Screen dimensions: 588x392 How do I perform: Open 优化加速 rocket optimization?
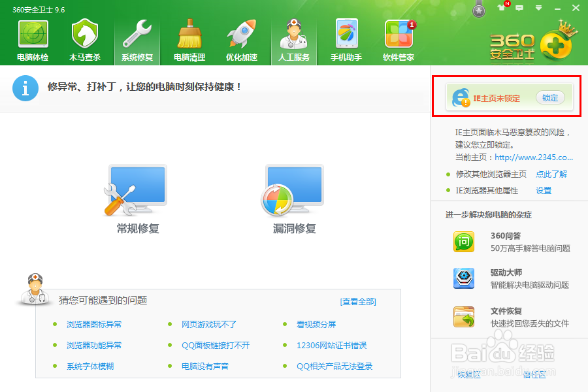242,41
